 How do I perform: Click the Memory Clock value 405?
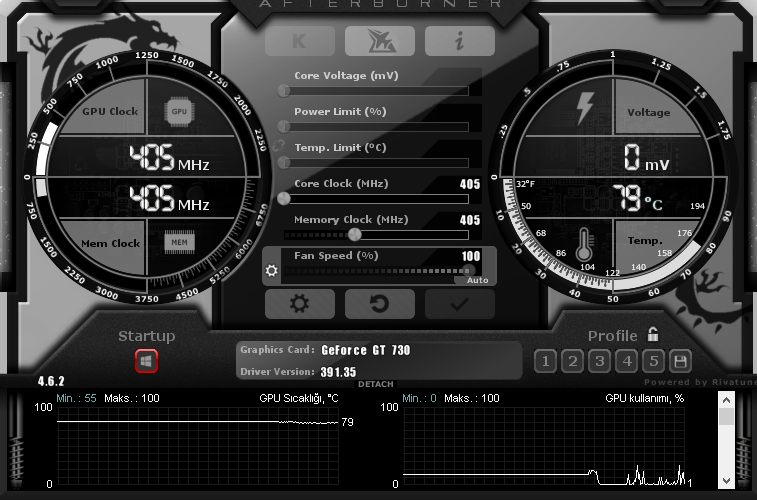[x=470, y=220]
